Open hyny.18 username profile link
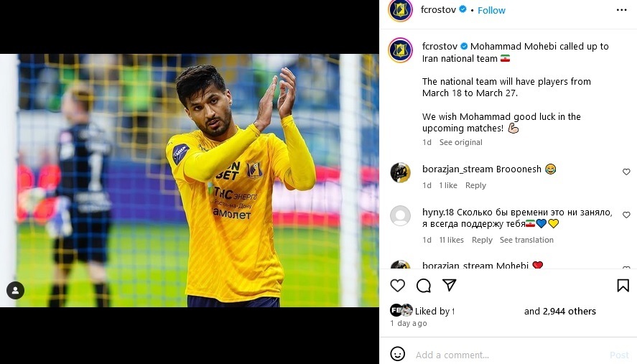The height and width of the screenshot is (364, 637). tap(438, 212)
